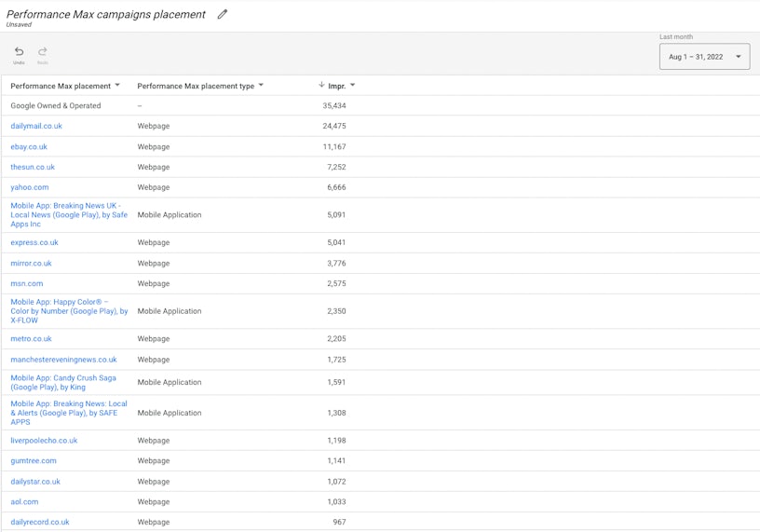Image resolution: width=760 pixels, height=532 pixels.
Task: Open manchestereveningnews.co.uk link
Action: 63,360
